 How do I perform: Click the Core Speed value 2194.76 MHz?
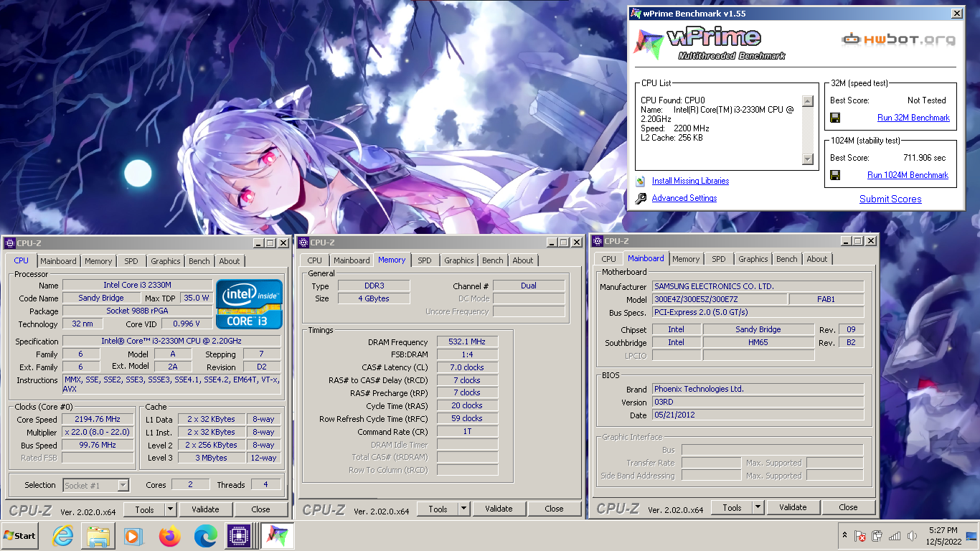pyautogui.click(x=98, y=419)
